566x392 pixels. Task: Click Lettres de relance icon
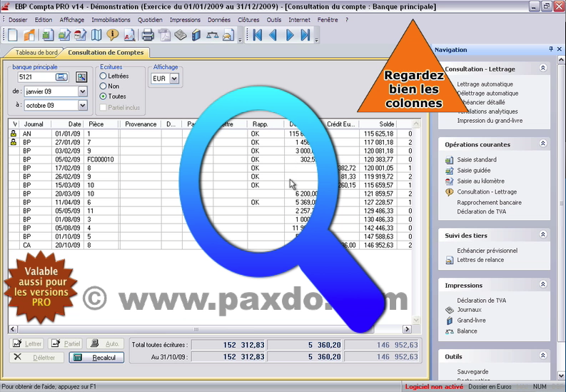click(449, 260)
